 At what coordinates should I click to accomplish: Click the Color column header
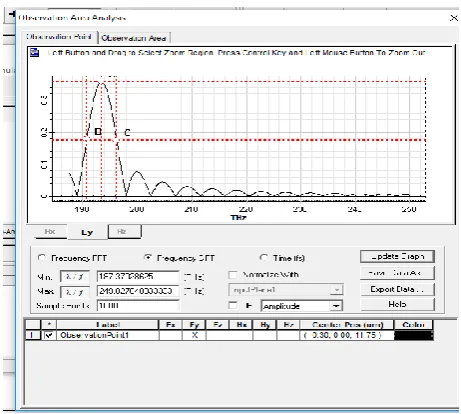click(413, 325)
